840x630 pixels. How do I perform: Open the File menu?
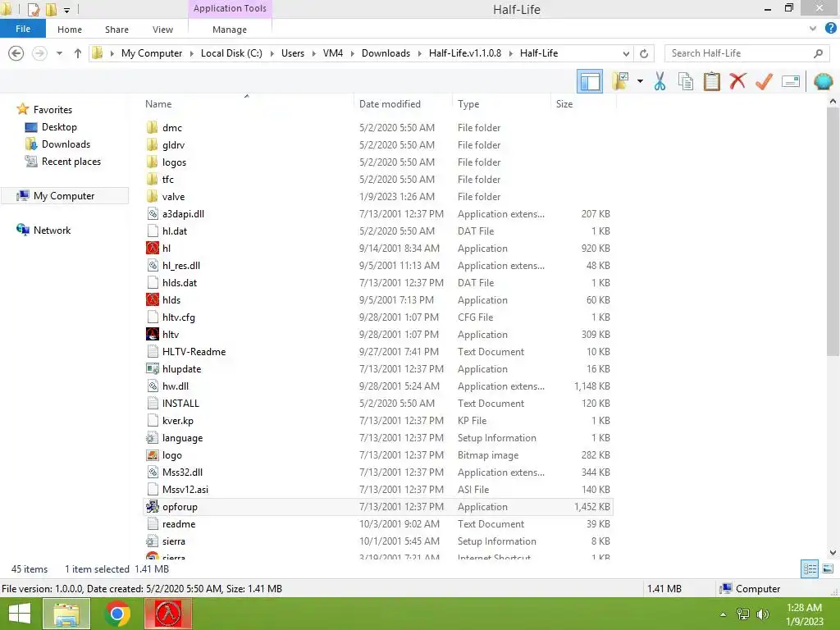pyautogui.click(x=22, y=29)
